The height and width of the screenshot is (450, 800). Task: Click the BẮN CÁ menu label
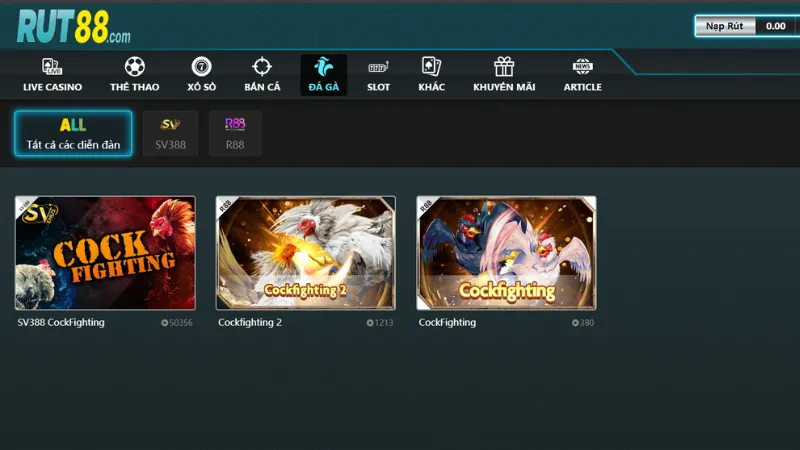(262, 87)
